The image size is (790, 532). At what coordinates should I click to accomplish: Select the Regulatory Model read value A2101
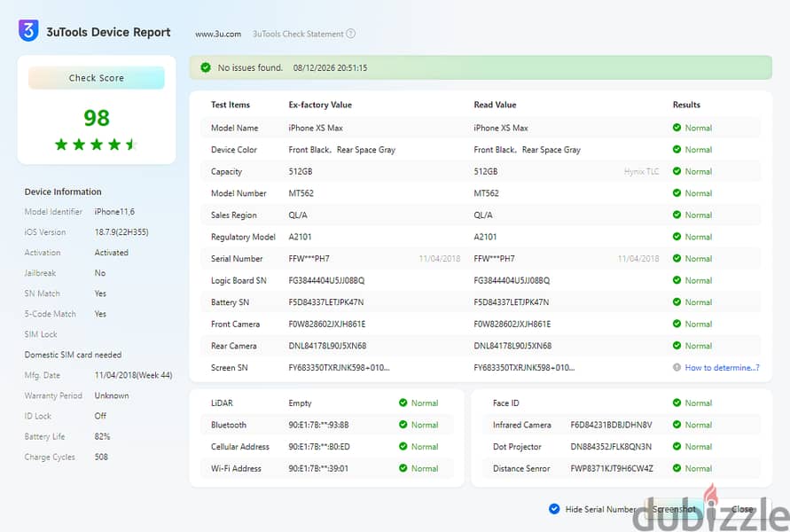[x=485, y=237]
